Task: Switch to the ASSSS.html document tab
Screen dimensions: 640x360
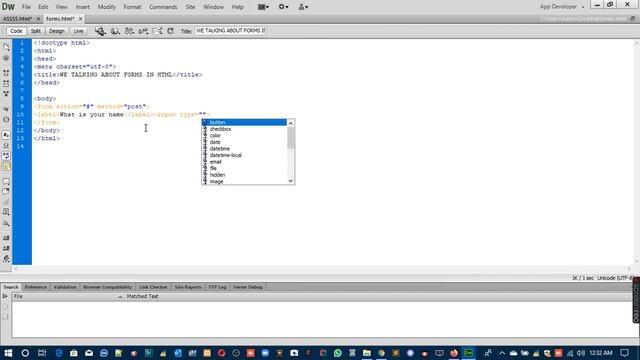Action: [17, 19]
